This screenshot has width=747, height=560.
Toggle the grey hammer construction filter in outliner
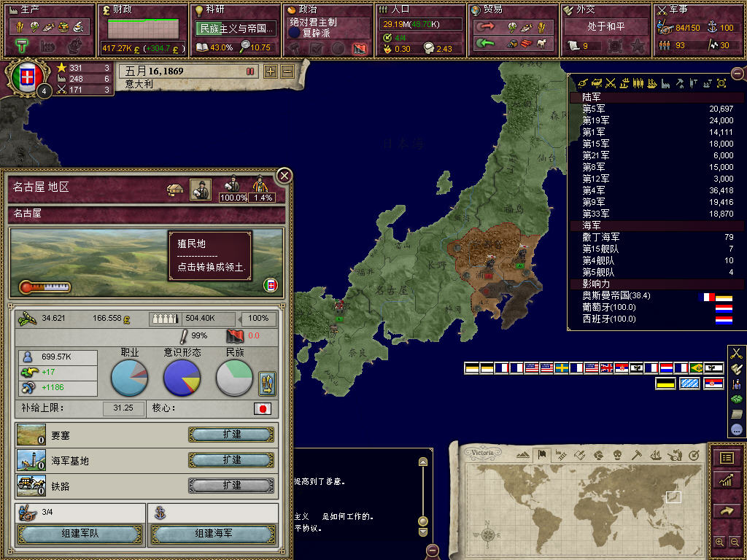click(679, 84)
